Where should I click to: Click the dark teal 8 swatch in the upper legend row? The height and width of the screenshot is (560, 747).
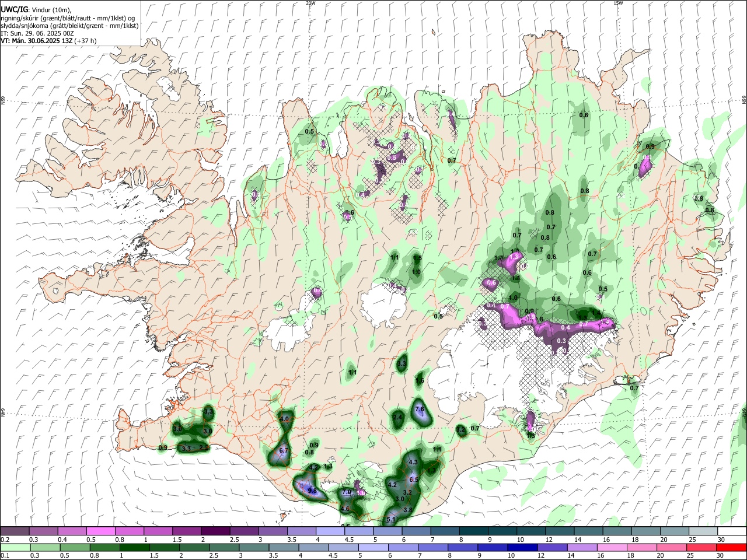(473, 531)
